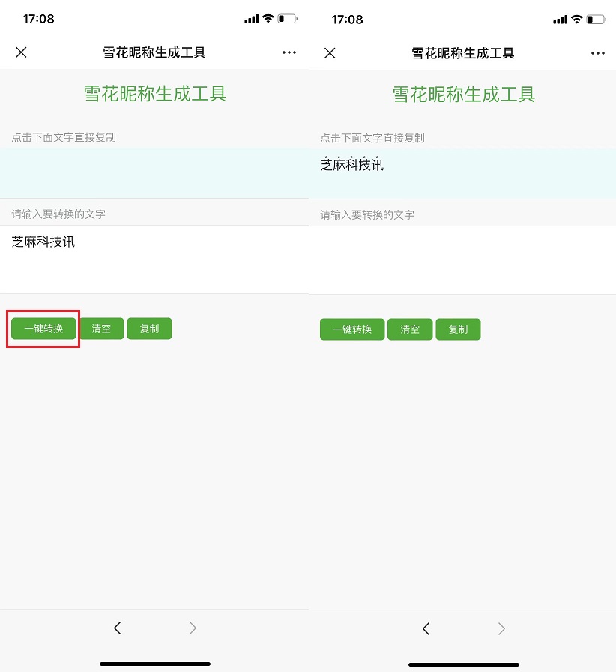Open the WeChat more options menu (...)
616x672 pixels.
click(289, 52)
